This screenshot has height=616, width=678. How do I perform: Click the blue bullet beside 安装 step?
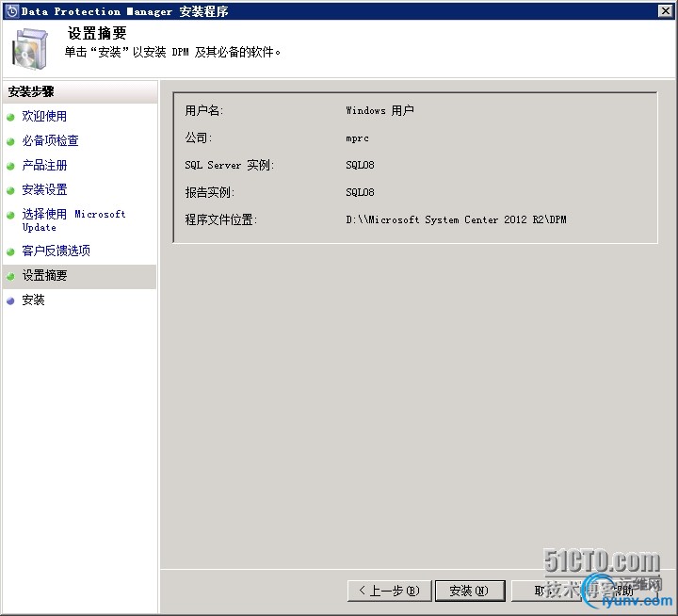10,300
